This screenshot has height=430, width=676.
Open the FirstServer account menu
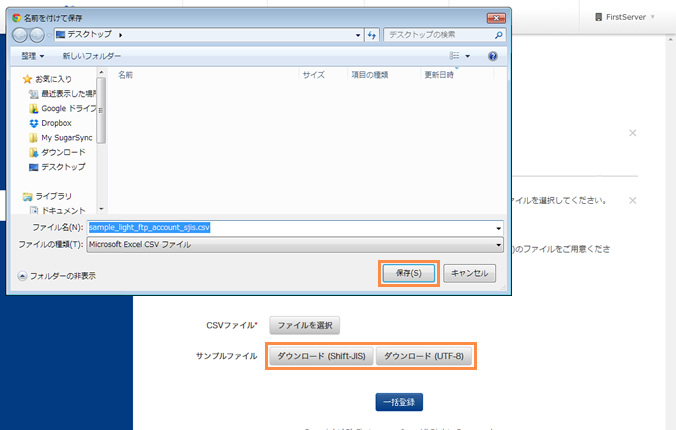tap(625, 17)
